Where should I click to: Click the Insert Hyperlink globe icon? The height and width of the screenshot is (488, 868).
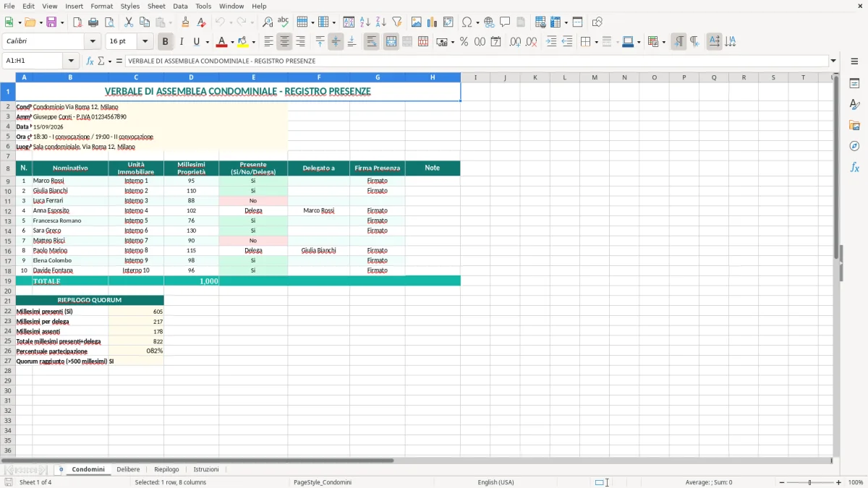489,22
